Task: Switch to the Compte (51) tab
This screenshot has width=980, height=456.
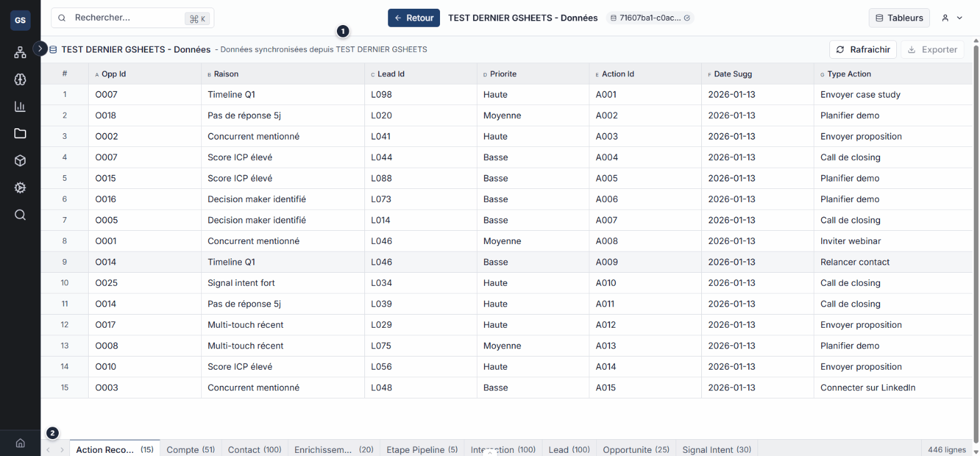Action: point(191,450)
